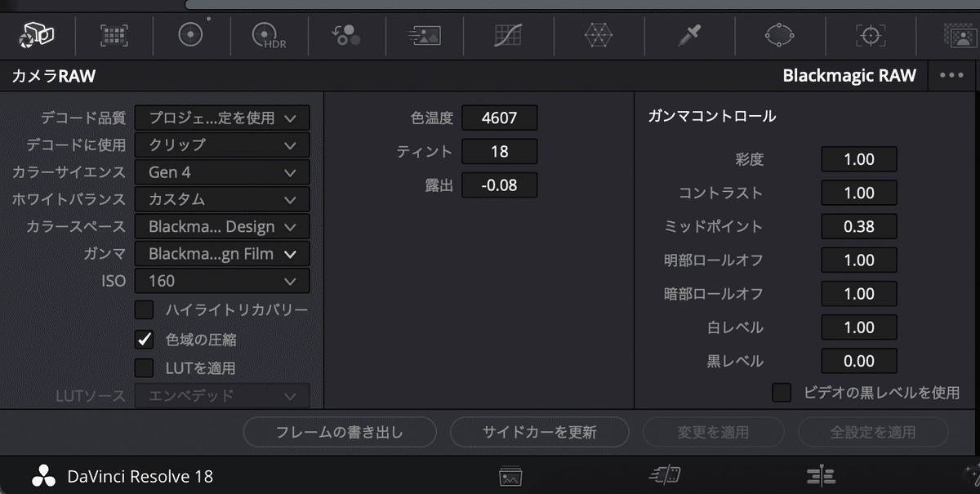This screenshot has width=980, height=494.
Task: Enable the LUTを適用 checkbox
Action: click(144, 367)
